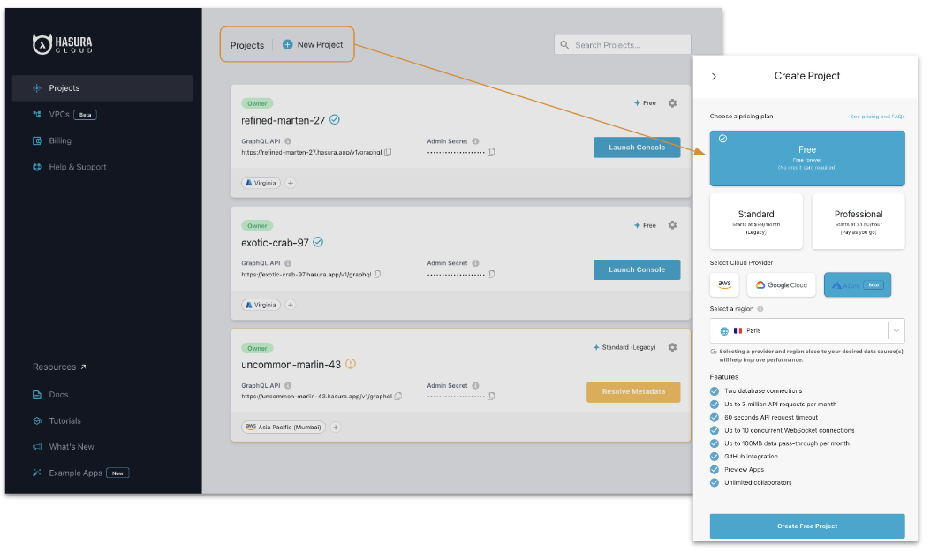
Task: Click the Projects heading text
Action: (247, 45)
